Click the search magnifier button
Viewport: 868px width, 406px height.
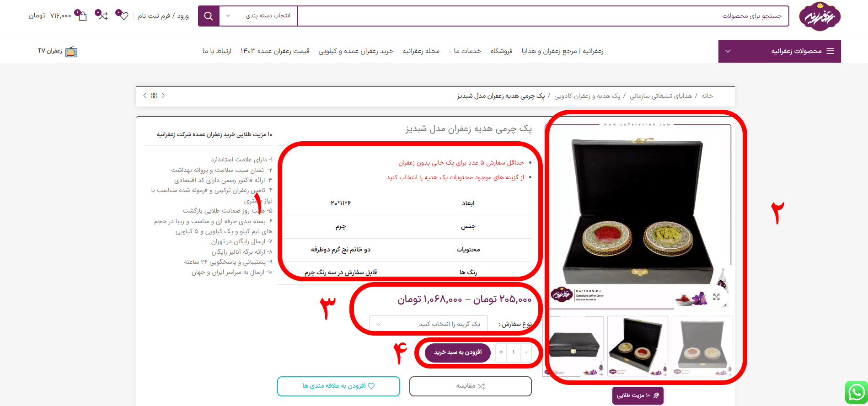[x=209, y=16]
